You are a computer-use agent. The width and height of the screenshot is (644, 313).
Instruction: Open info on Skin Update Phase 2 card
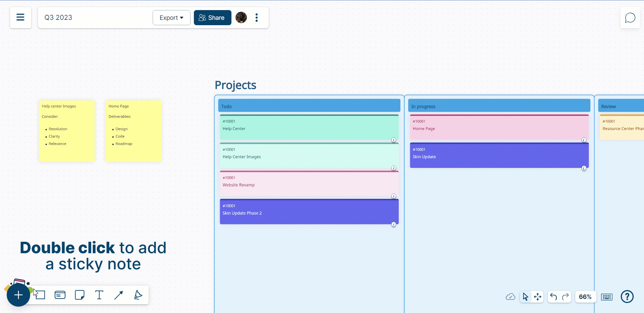[394, 224]
